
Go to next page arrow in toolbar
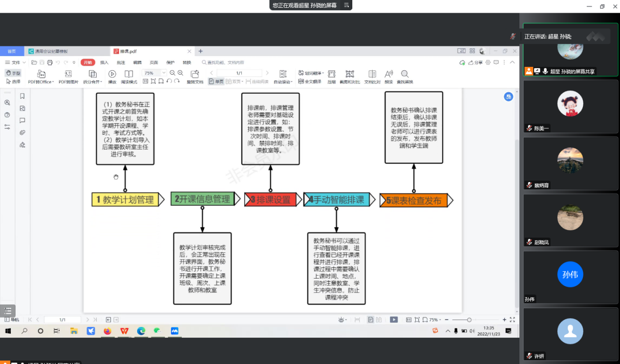coord(267,73)
